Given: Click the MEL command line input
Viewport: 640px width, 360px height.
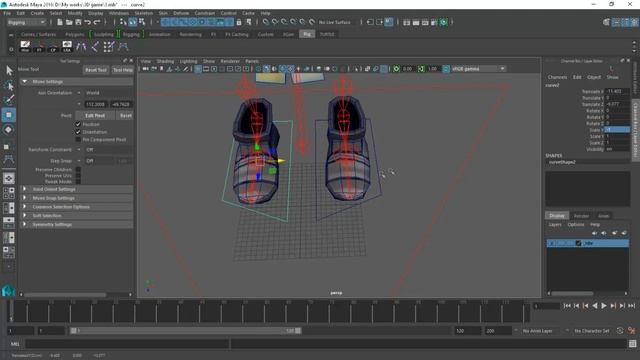Looking at the screenshot, I should 127,344.
